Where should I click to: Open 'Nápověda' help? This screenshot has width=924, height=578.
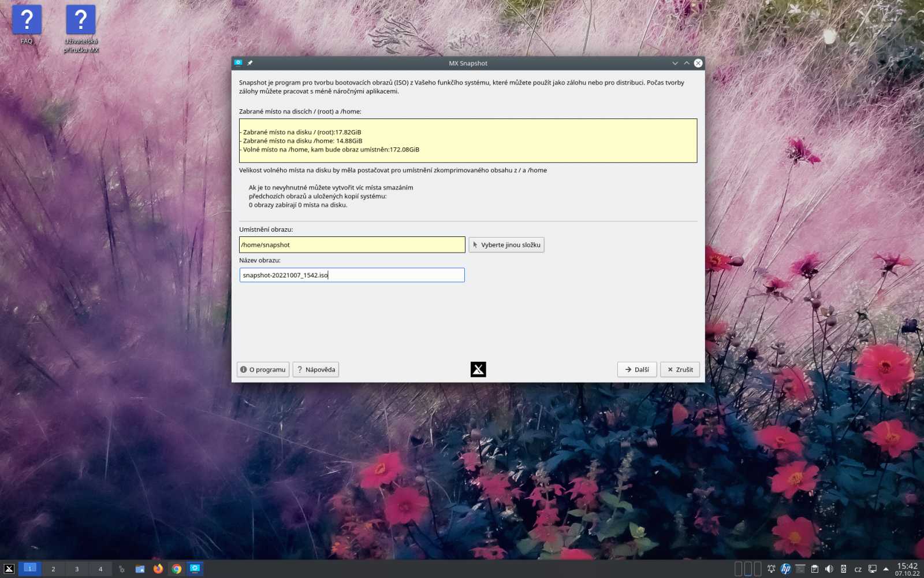(316, 369)
